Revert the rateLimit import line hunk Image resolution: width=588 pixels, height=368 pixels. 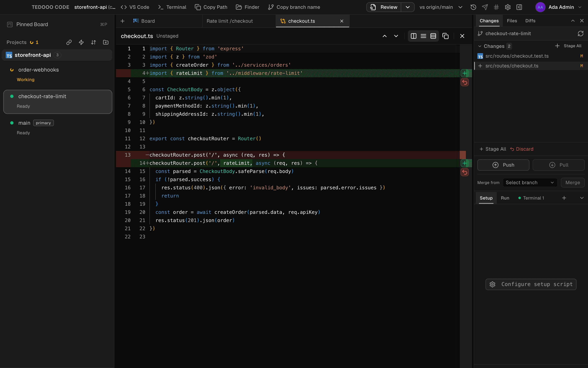click(464, 82)
